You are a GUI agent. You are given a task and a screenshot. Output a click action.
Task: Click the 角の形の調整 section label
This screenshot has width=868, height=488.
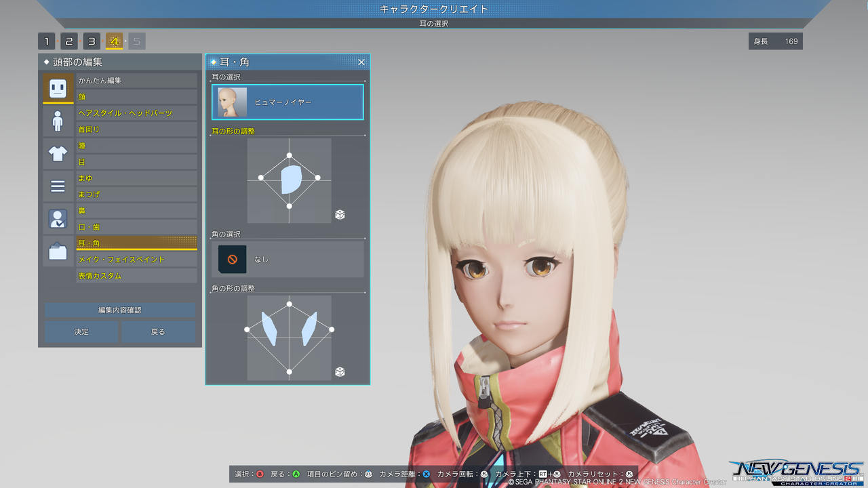click(233, 288)
